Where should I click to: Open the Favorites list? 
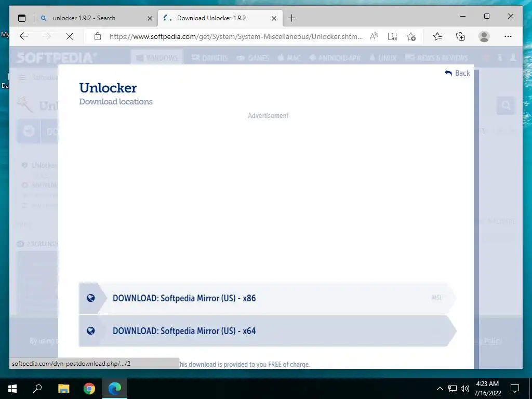pos(437,36)
